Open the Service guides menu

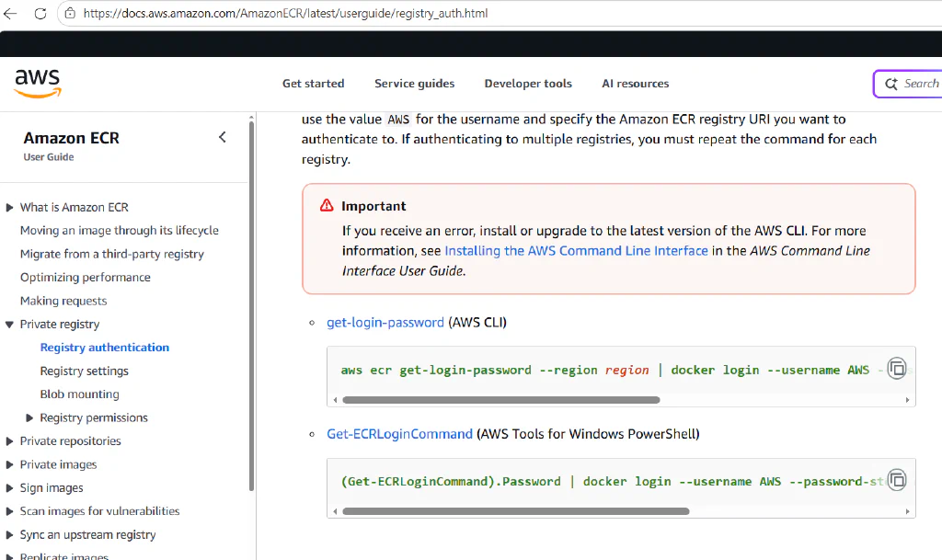(415, 84)
